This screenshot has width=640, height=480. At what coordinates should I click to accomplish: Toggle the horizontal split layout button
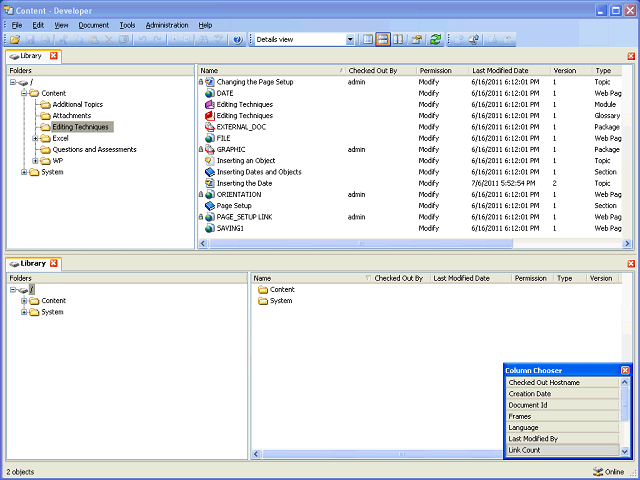coord(383,40)
